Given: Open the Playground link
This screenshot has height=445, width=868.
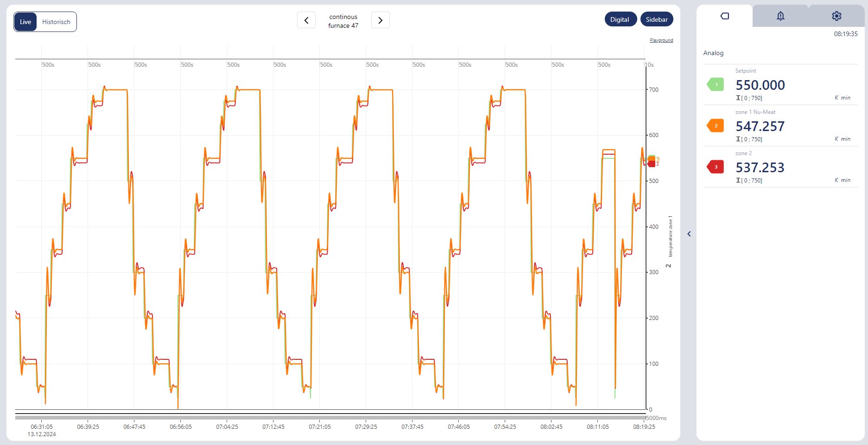Looking at the screenshot, I should 661,40.
